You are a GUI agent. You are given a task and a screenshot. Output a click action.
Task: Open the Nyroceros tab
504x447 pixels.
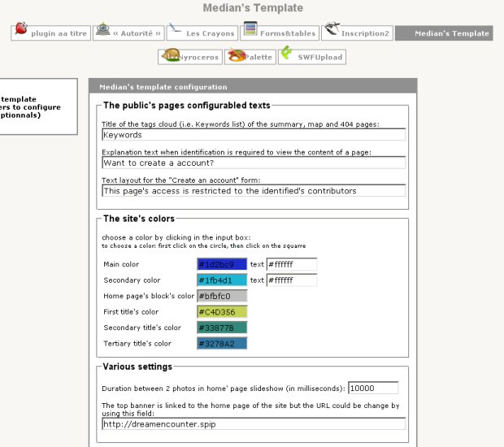[190, 57]
